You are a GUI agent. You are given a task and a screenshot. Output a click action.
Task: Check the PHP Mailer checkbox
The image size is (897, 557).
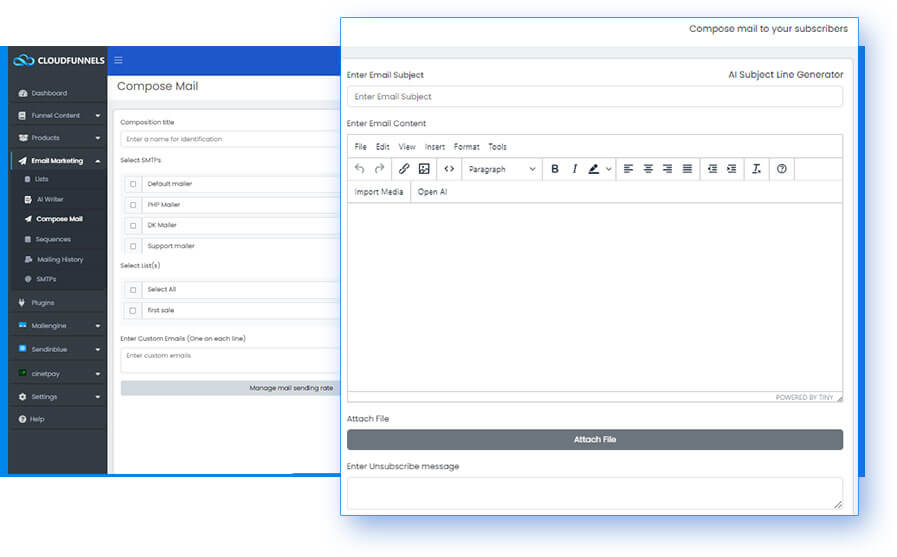point(133,205)
